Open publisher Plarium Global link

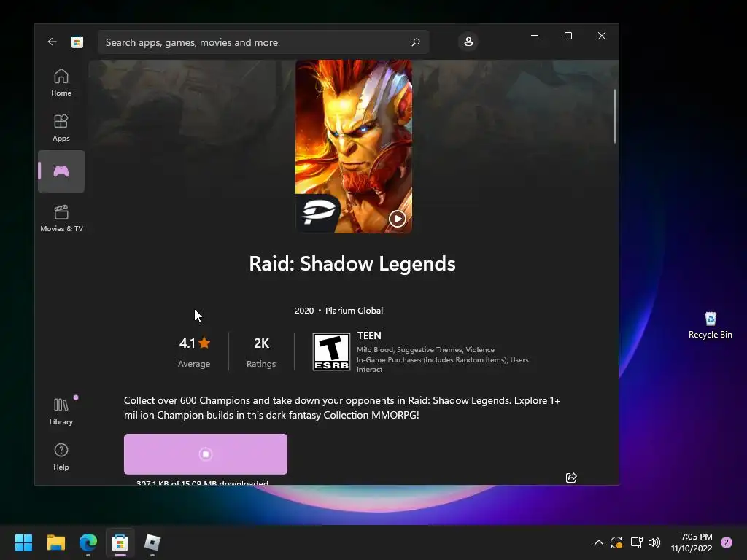[354, 311]
